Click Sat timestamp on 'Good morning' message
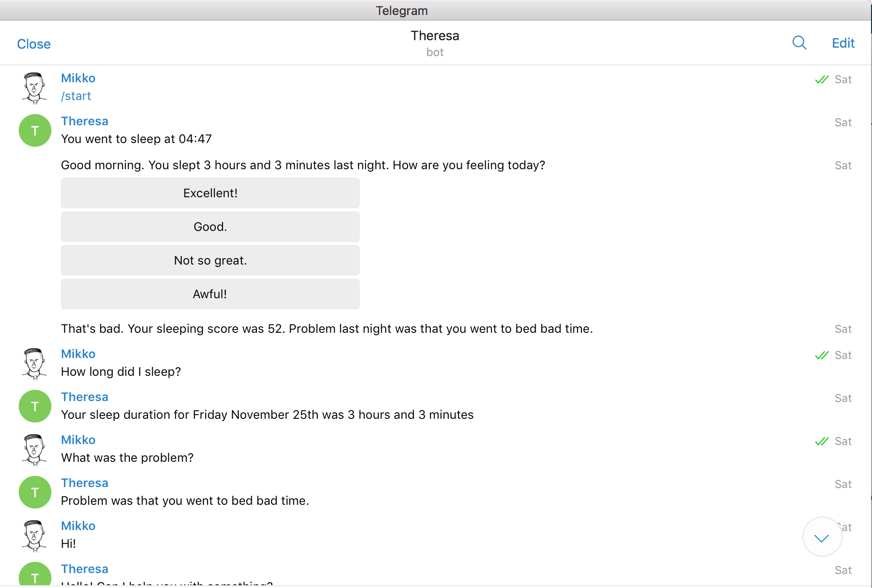 pos(843,165)
